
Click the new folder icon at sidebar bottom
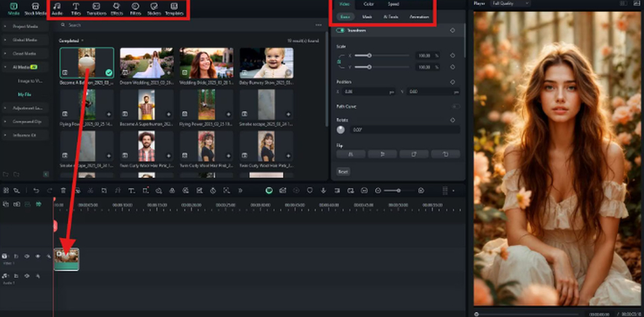(6, 174)
